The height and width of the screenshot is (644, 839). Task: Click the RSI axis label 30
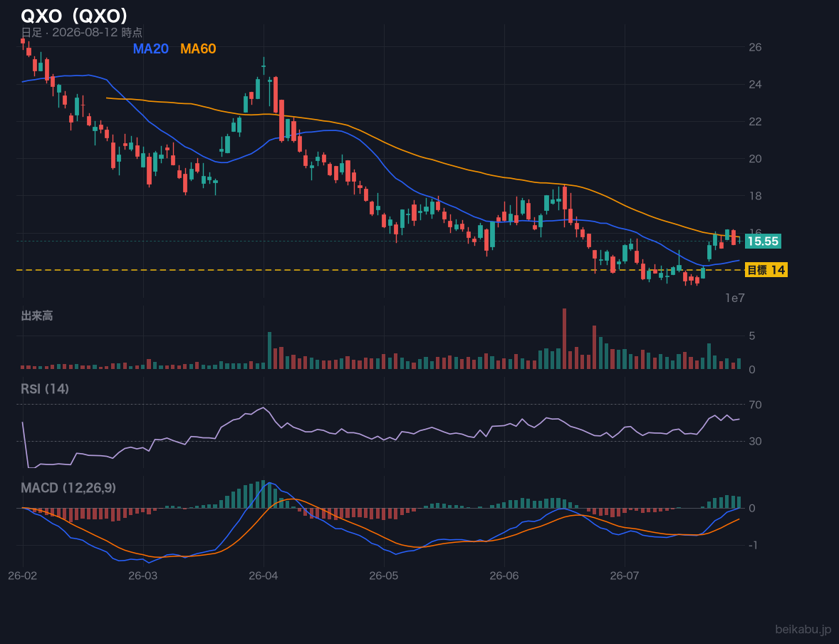pyautogui.click(x=755, y=442)
